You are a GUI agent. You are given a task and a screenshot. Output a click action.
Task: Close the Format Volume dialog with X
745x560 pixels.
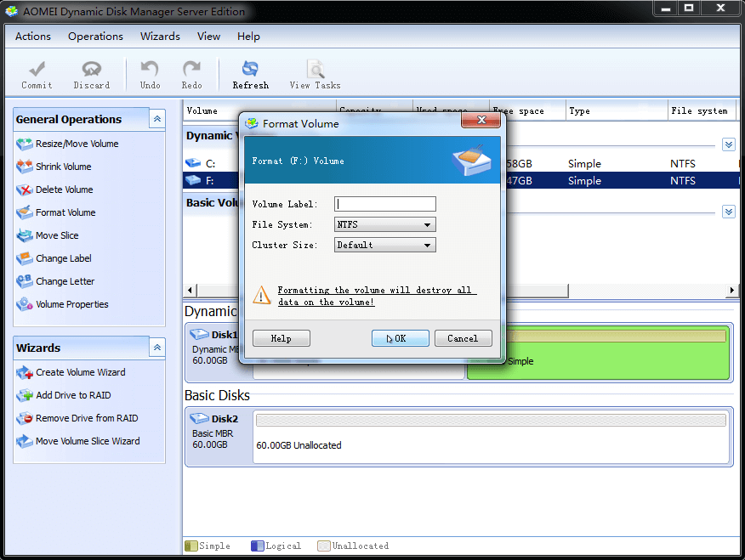pos(481,120)
